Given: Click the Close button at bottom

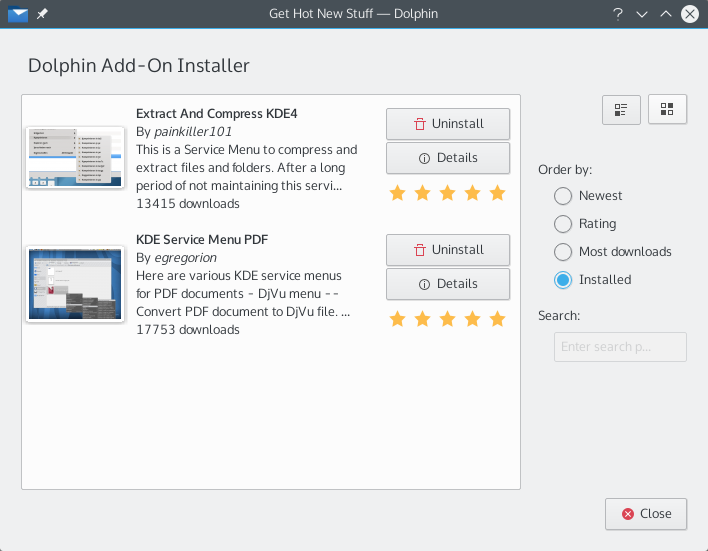Looking at the screenshot, I should (x=646, y=514).
